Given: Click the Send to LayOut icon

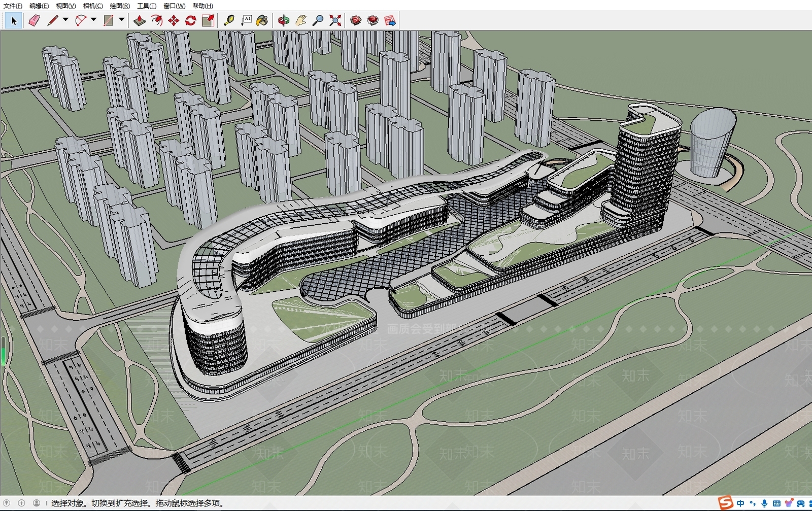Looking at the screenshot, I should (x=390, y=21).
